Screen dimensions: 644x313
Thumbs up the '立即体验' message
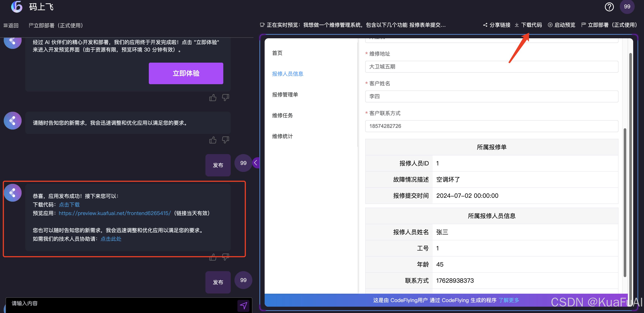tap(213, 98)
